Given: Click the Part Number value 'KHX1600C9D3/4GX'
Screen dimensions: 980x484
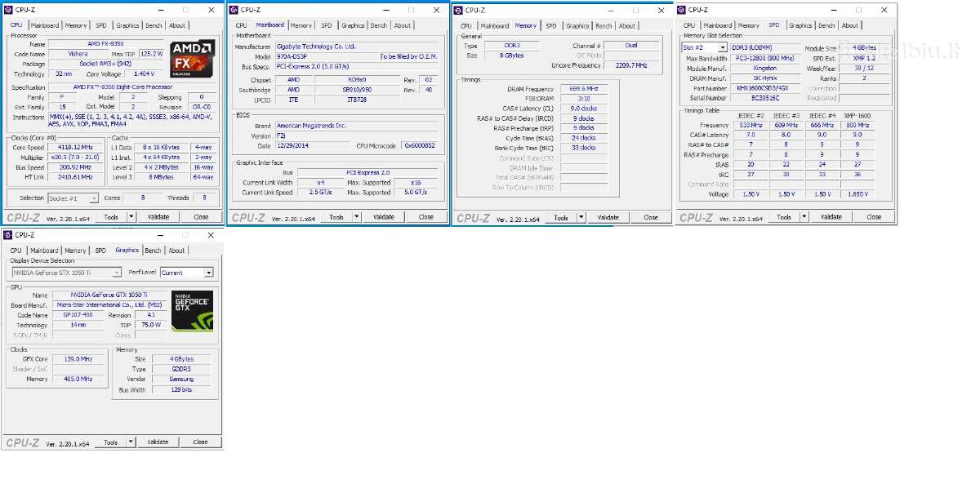Looking at the screenshot, I should tap(766, 88).
